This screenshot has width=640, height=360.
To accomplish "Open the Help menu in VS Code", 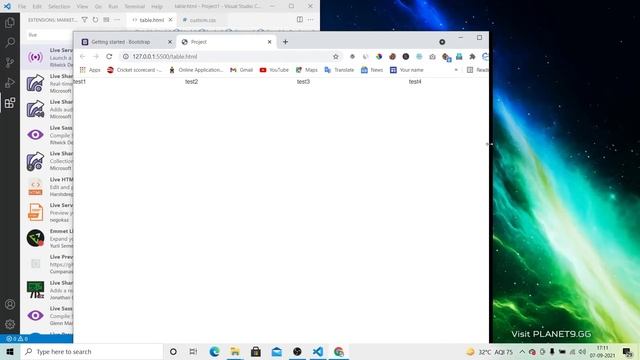I will click(157, 6).
